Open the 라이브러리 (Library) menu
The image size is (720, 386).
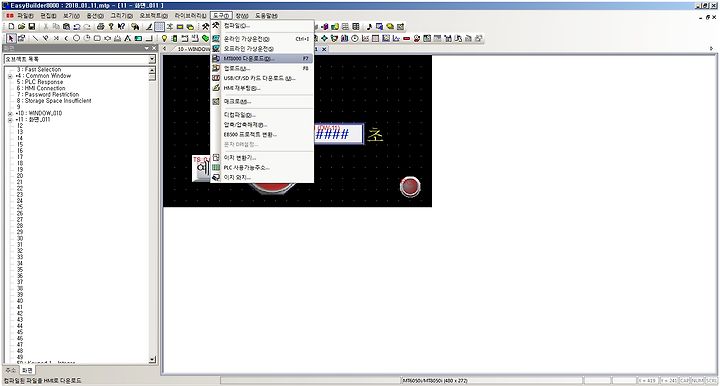point(190,16)
